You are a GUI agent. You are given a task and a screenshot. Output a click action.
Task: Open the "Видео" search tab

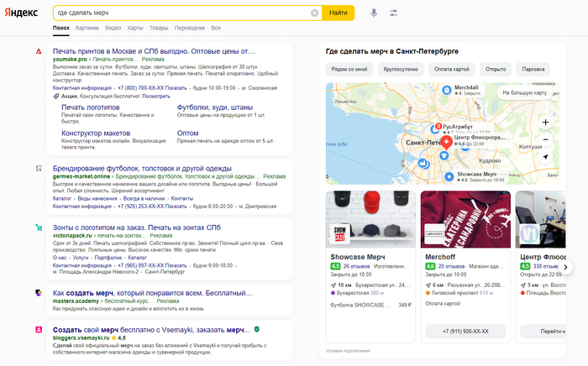[113, 28]
